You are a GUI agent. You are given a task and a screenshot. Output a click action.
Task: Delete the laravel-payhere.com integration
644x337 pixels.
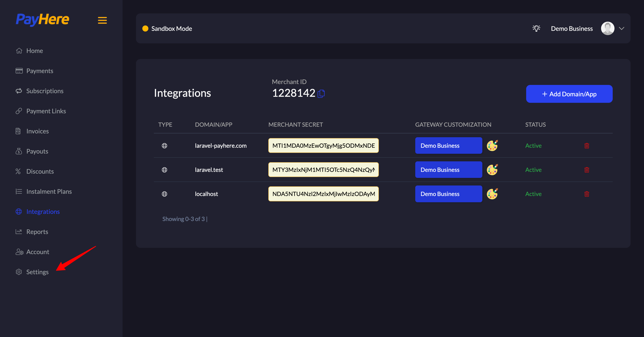[x=587, y=146]
